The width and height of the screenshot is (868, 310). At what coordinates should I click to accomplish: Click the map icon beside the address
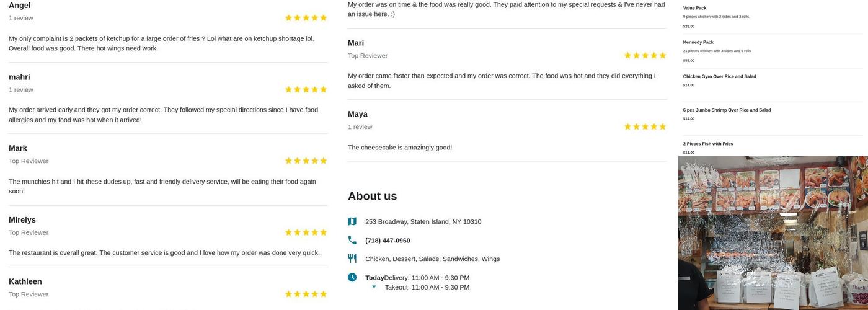[x=352, y=221]
